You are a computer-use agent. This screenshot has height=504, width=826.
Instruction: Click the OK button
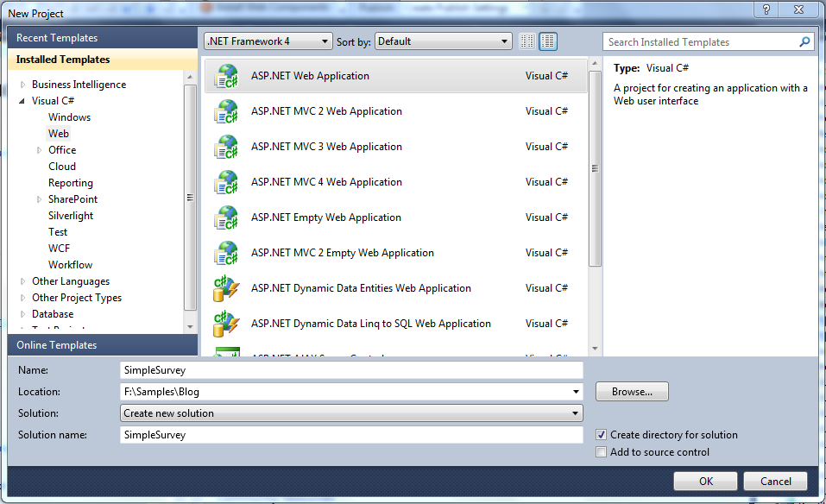(705, 481)
